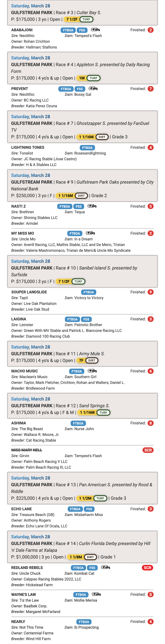Click finished position 2 badge for ABABAJONI

point(151,30)
